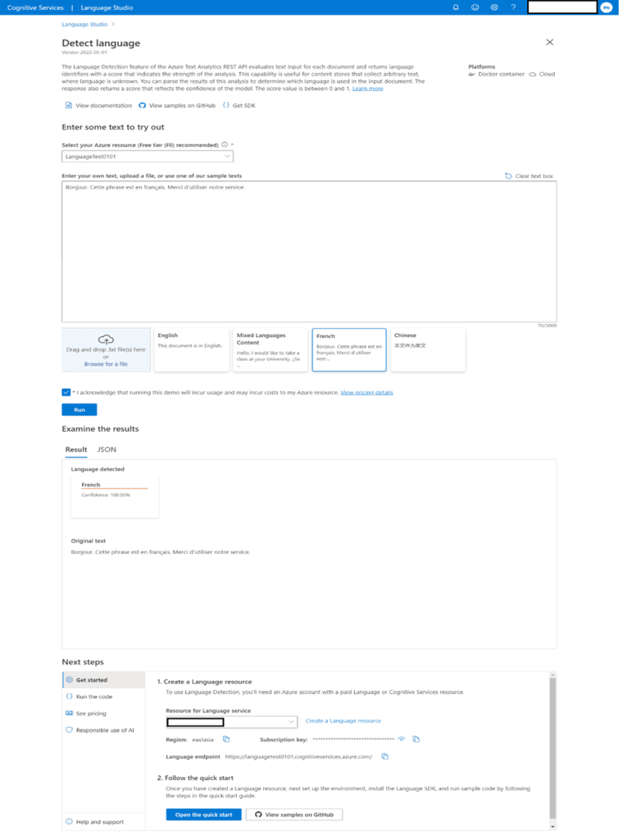
Task: Copy the Language endpoint URL
Action: 385,756
